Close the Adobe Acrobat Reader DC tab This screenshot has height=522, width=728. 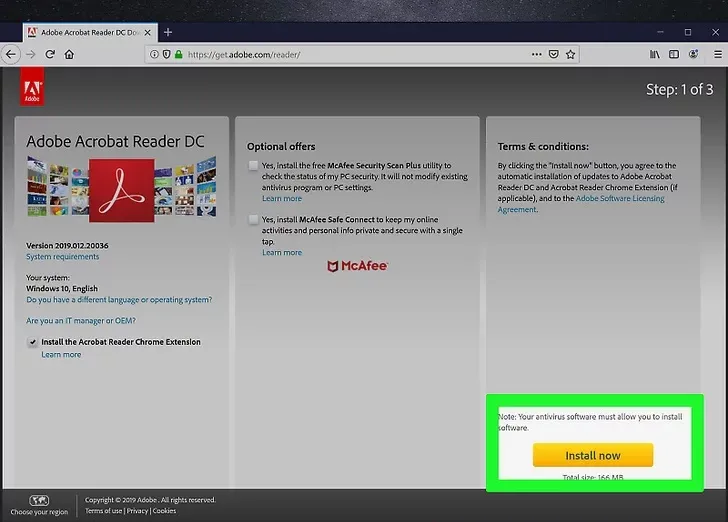[x=148, y=33]
